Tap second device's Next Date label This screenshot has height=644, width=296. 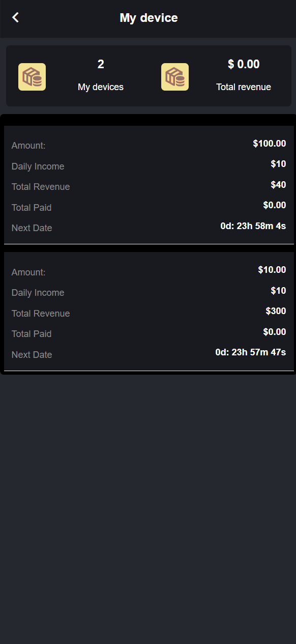point(32,355)
